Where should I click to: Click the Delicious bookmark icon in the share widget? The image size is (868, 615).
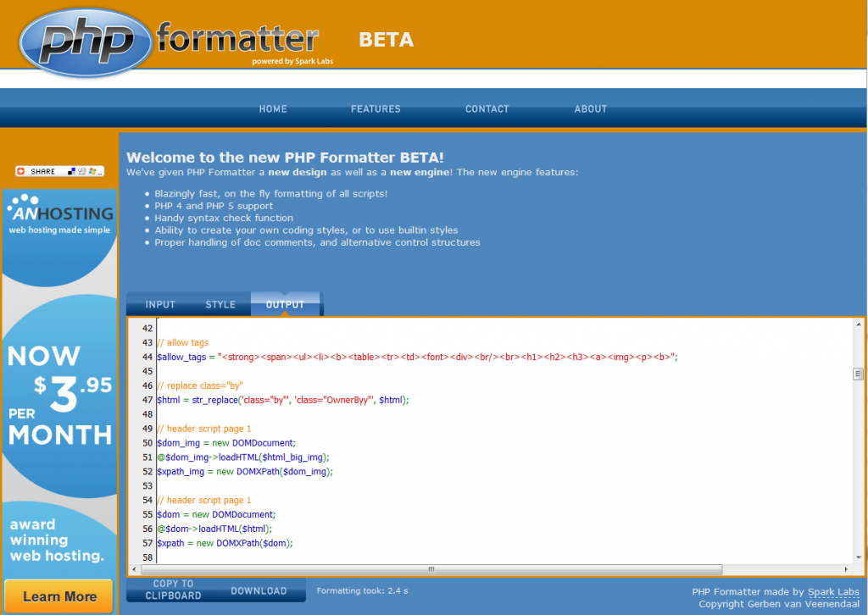click(x=72, y=170)
